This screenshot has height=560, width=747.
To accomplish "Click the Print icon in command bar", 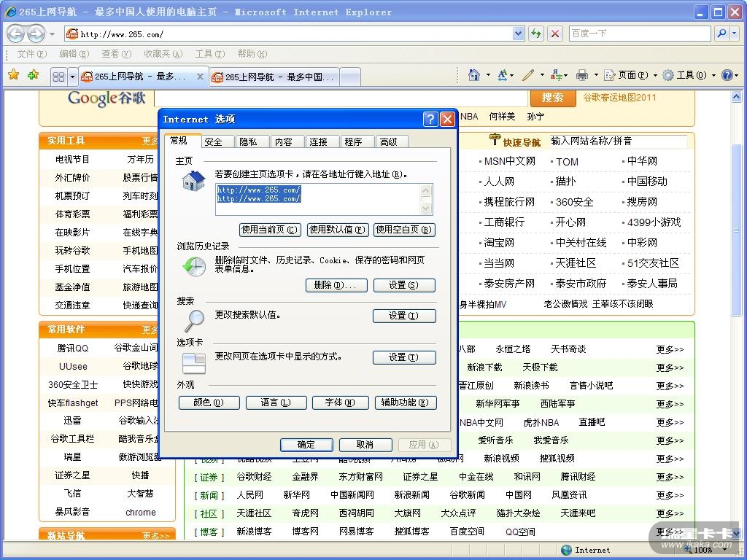I will (582, 75).
